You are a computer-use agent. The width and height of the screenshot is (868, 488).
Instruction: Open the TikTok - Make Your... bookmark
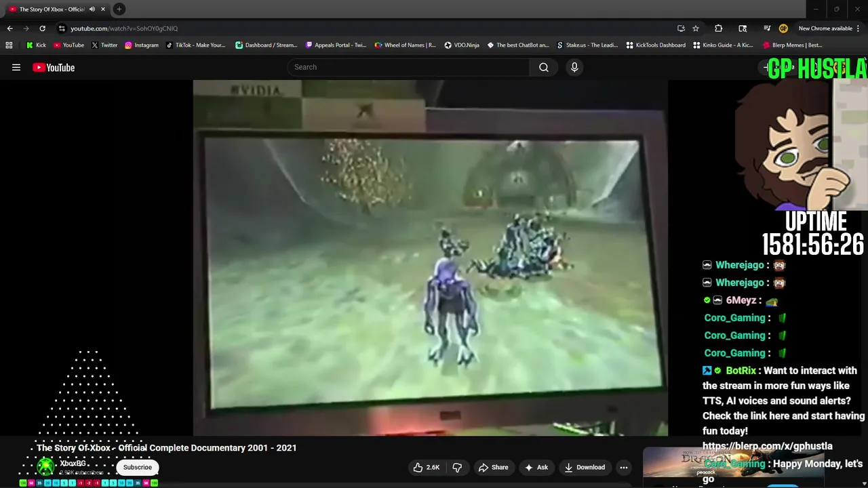[x=195, y=45]
